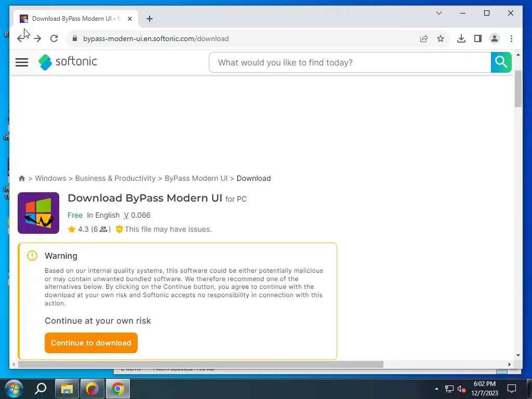Viewport: 532px width, 399px height.
Task: Reload the Softonic download page
Action: 54,38
